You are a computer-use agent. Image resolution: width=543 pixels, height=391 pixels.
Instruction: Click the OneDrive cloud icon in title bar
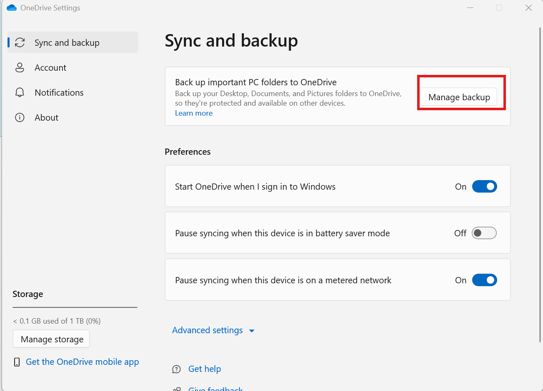click(11, 8)
